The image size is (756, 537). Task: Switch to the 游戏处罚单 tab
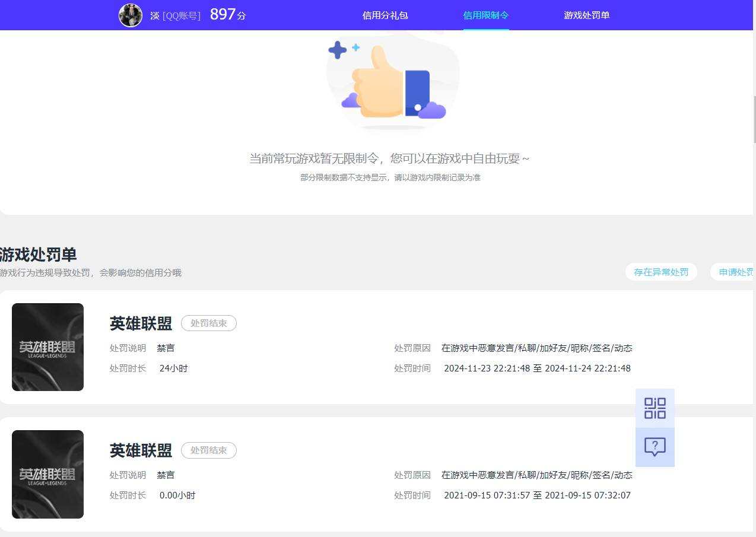pos(587,15)
